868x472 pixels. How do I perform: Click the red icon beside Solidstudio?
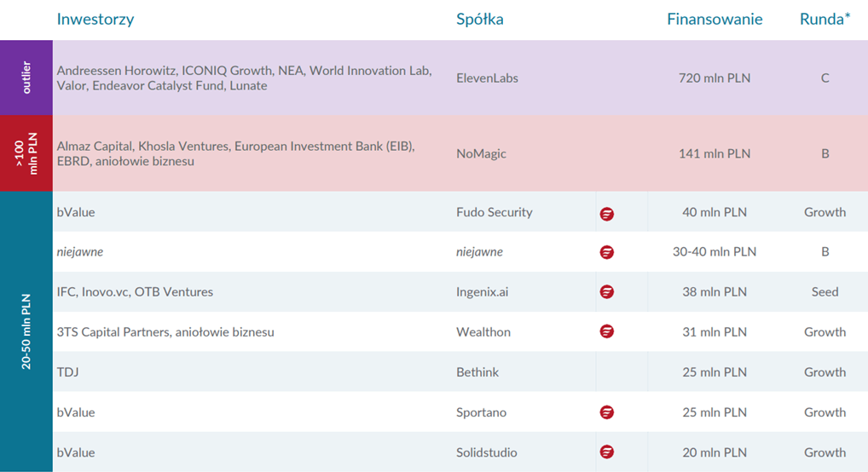click(607, 452)
